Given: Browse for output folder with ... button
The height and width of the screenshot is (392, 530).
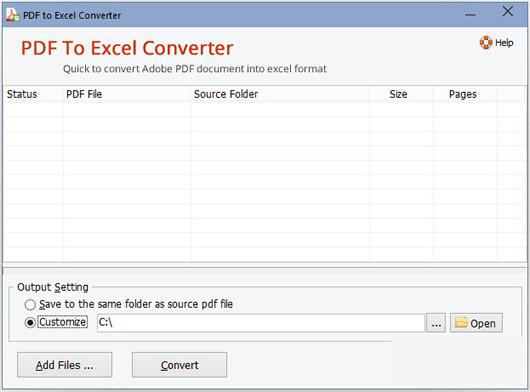Looking at the screenshot, I should [x=436, y=323].
